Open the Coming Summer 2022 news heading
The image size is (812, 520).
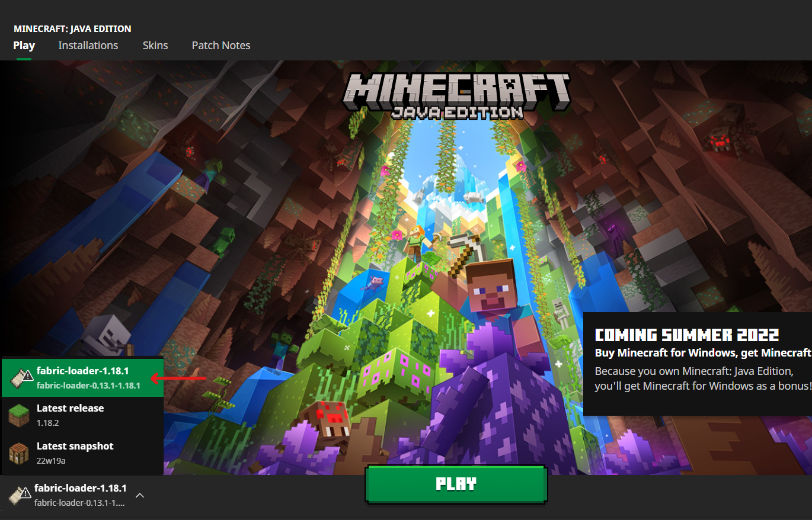(686, 335)
